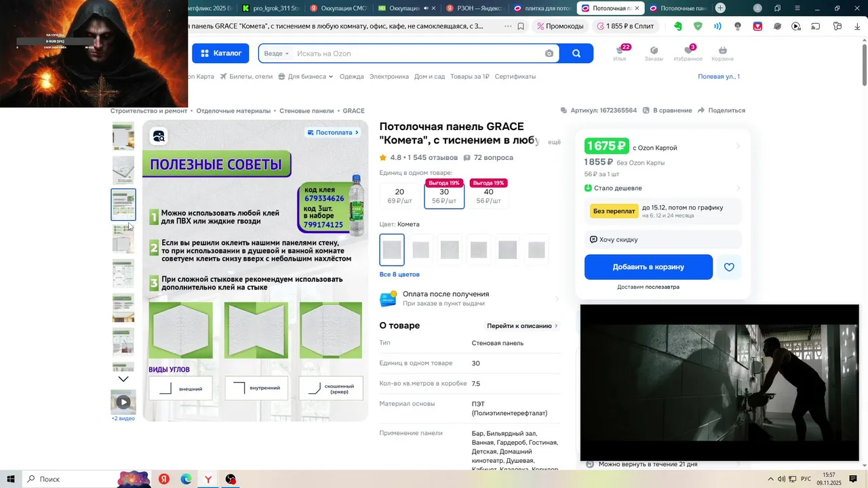
Task: Select the 20 units per pack option
Action: pyautogui.click(x=400, y=196)
